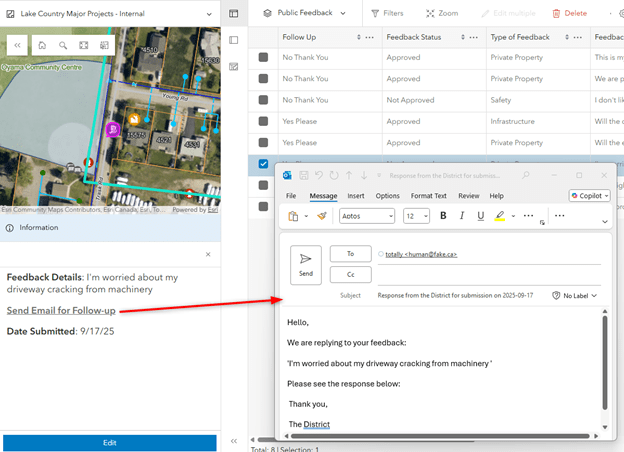The width and height of the screenshot is (624, 452).
Task: Open the No Label sensitivity dropdown
Action: click(575, 296)
